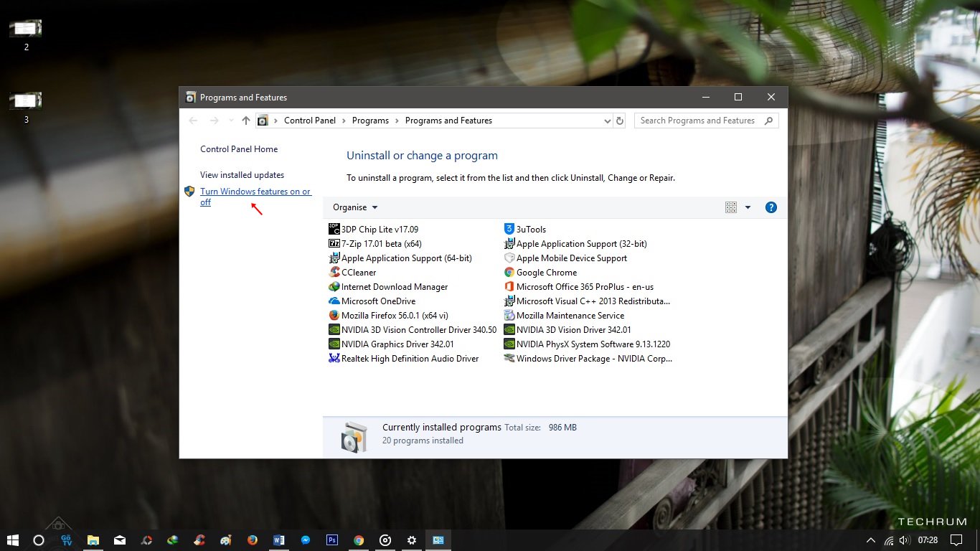Show hidden tray icons chevron
980x551 pixels.
tap(871, 540)
